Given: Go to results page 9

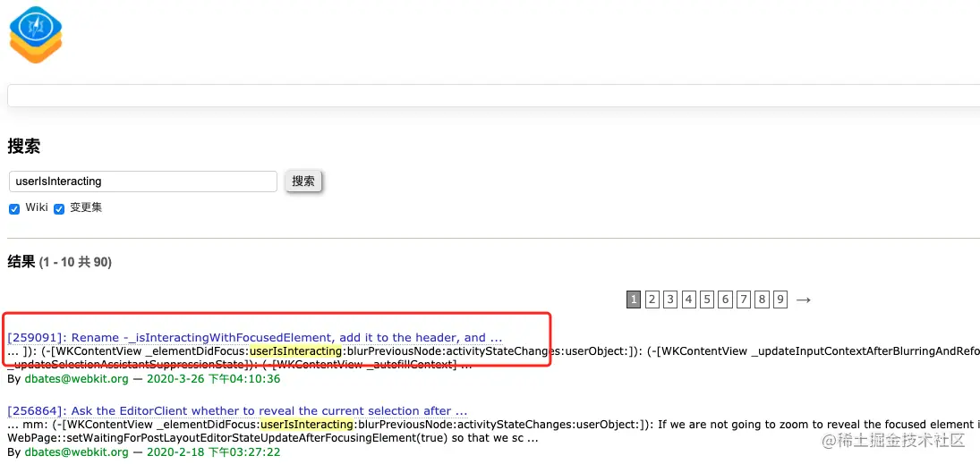Looking at the screenshot, I should (x=780, y=299).
